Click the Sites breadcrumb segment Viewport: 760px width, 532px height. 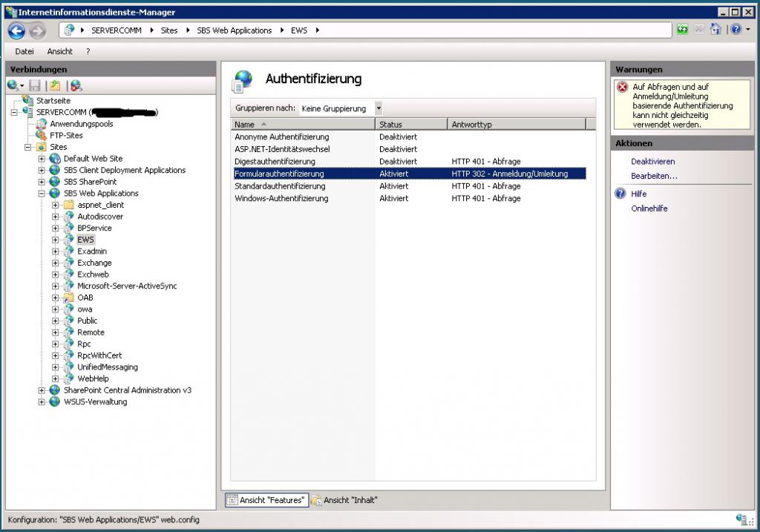pyautogui.click(x=169, y=30)
